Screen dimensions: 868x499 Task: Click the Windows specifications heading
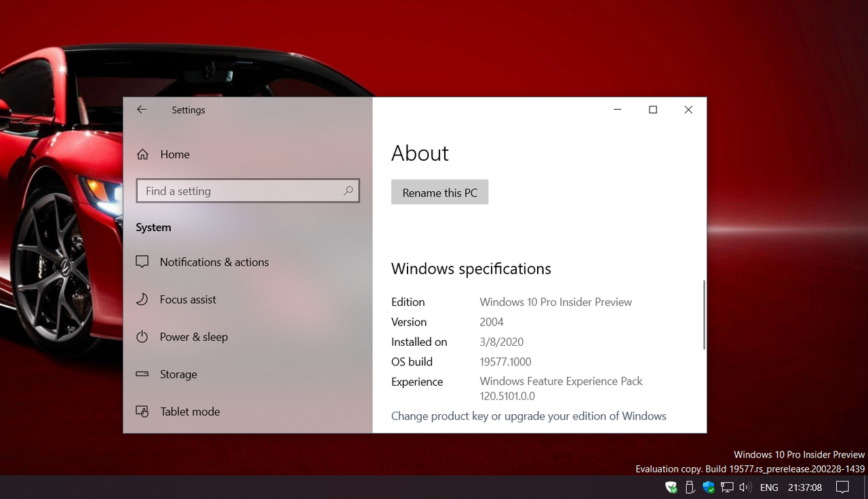coord(471,269)
